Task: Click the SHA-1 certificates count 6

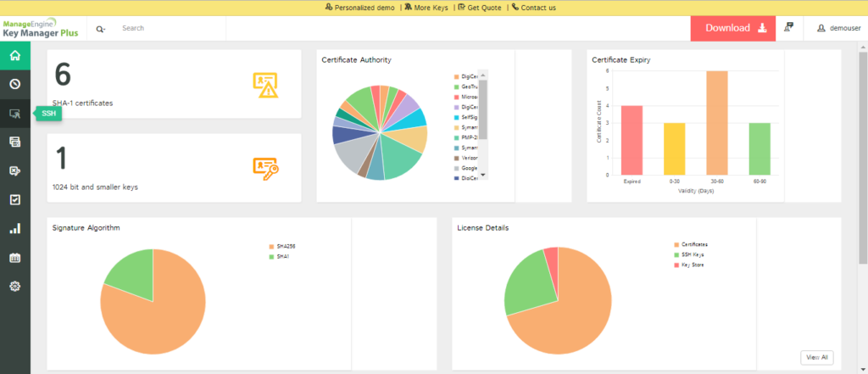Action: pyautogui.click(x=63, y=75)
